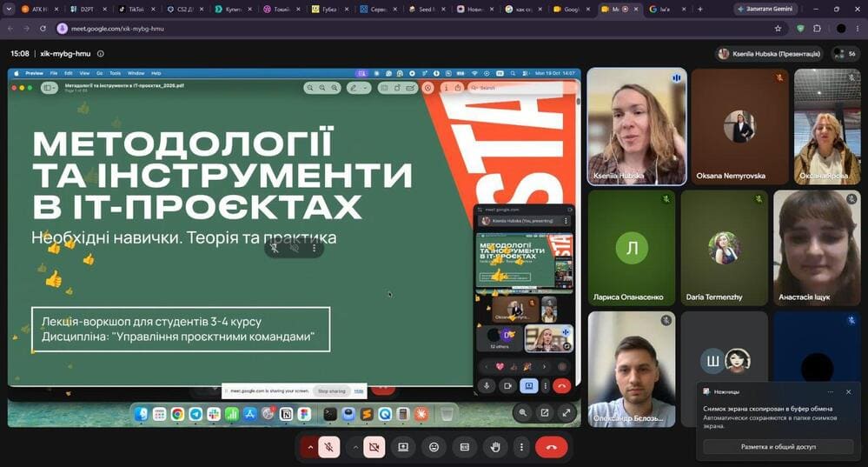The width and height of the screenshot is (868, 467).
Task: Open presentation in a new window
Action: pos(545,413)
